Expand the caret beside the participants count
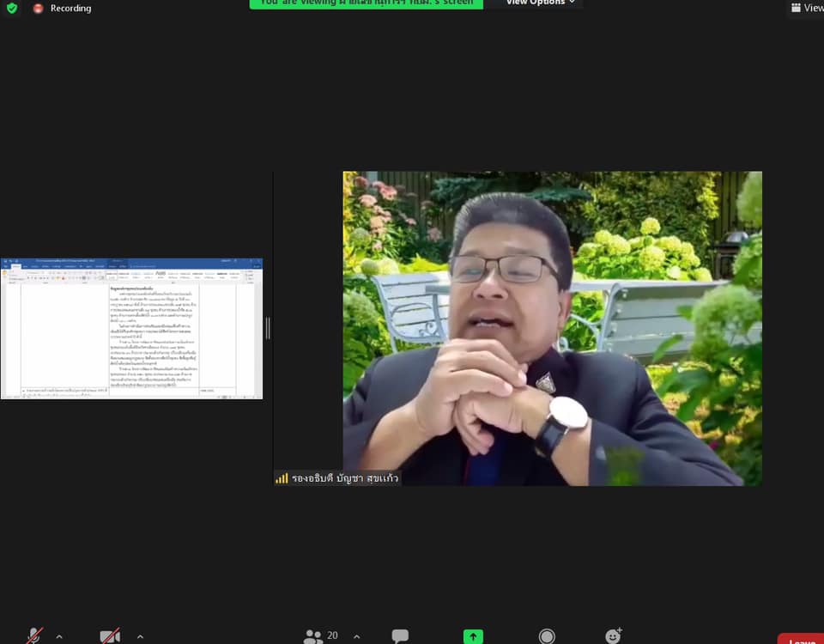This screenshot has height=644, width=824. [x=357, y=636]
